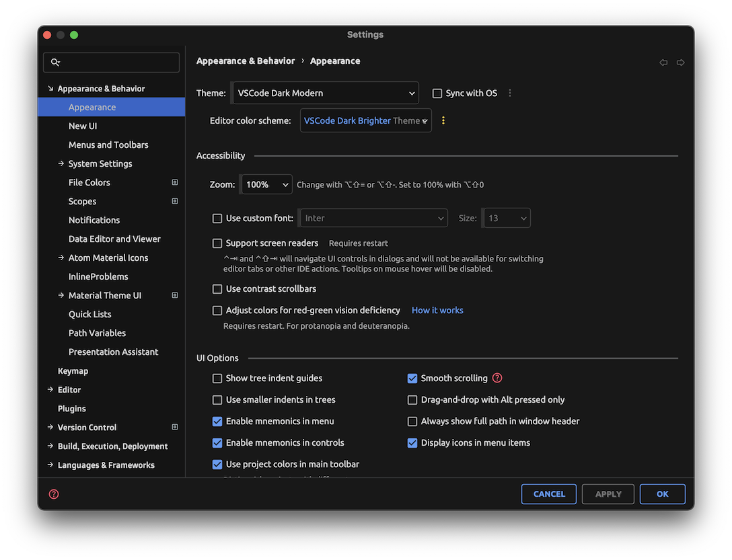Click the project-level settings icon beside File Colors

coord(174,182)
